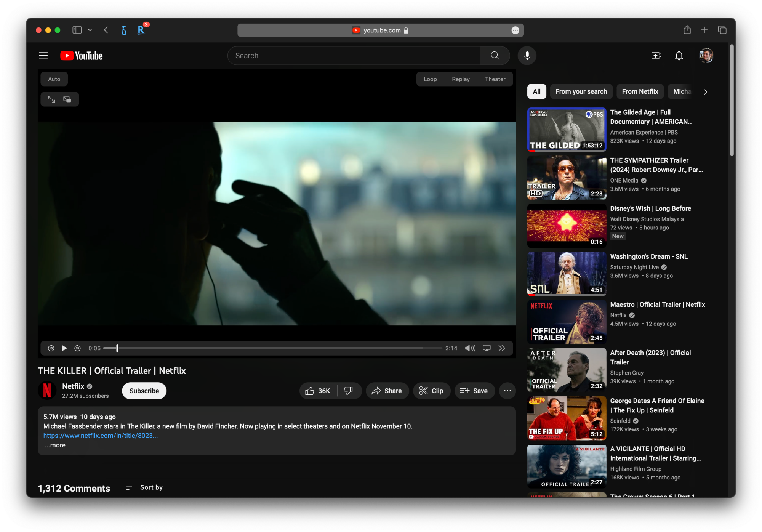Open the three-dot more actions button
Screen dimensions: 762x532
[507, 391]
